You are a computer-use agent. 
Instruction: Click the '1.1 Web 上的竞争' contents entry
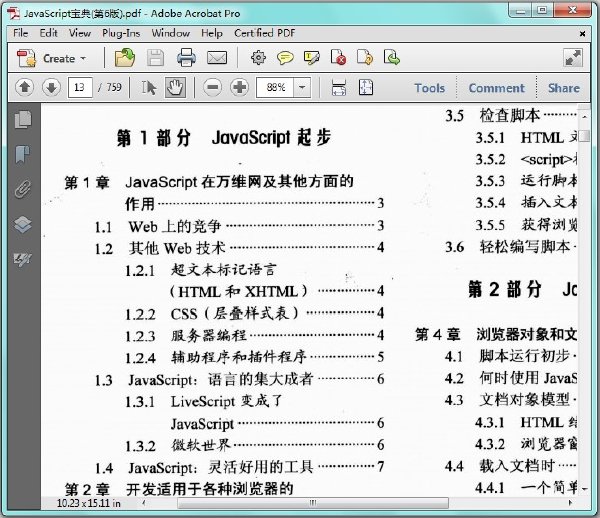[239, 226]
